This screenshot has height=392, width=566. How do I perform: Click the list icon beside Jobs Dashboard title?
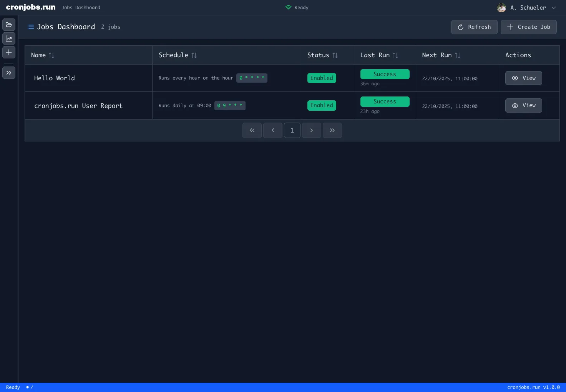[30, 27]
